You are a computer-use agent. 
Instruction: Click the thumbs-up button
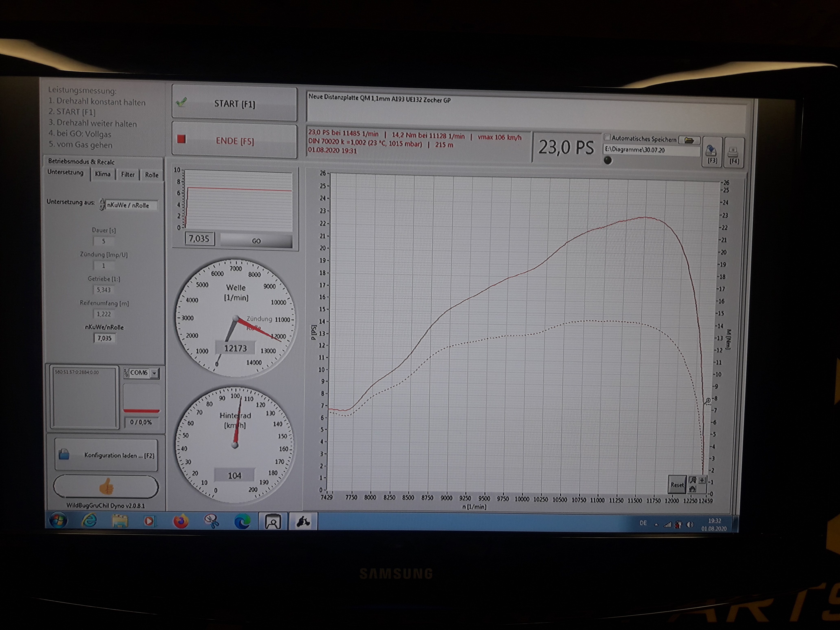coord(106,487)
